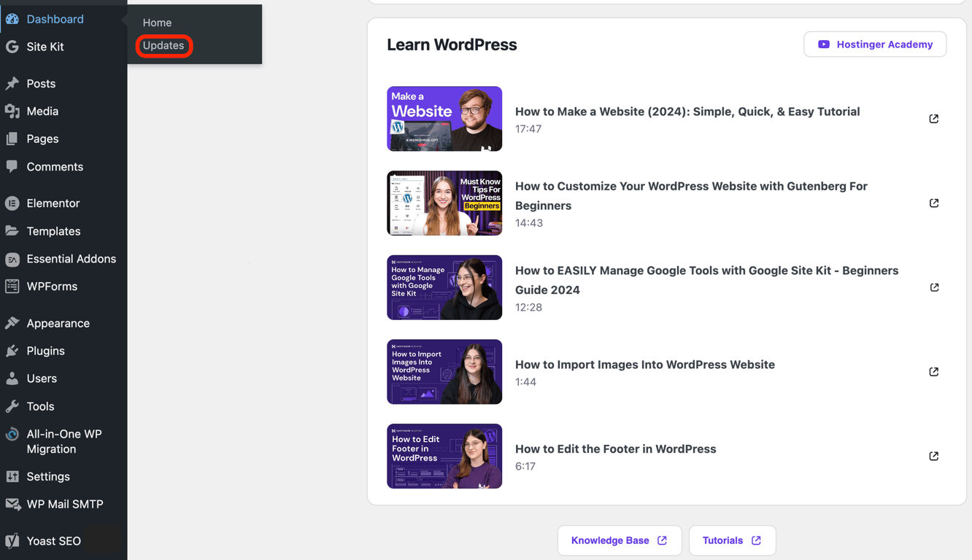Screen dimensions: 972x560
Task: Click the WPForms sidebar icon
Action: click(13, 286)
